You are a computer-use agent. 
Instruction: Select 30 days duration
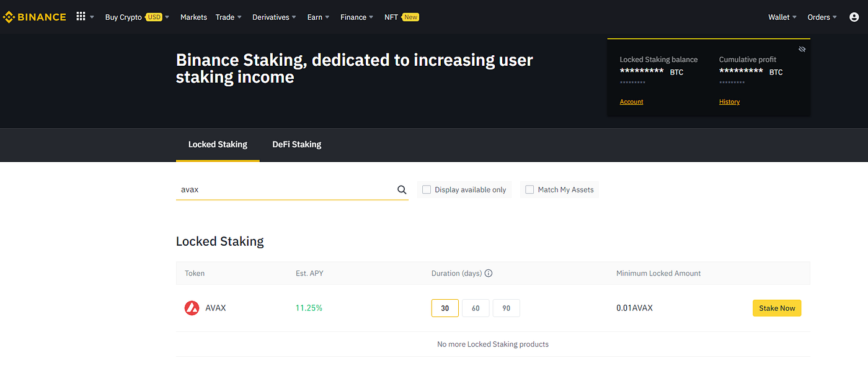(x=445, y=308)
